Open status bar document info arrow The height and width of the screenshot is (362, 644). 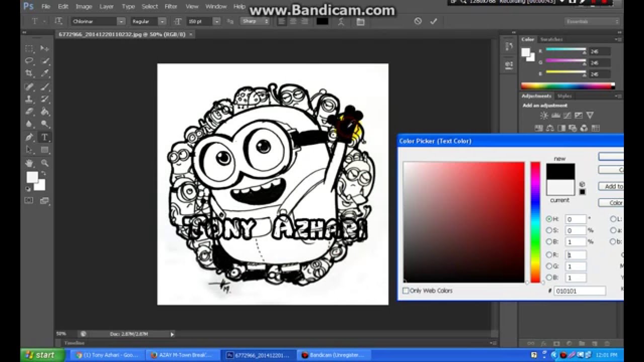(172, 333)
